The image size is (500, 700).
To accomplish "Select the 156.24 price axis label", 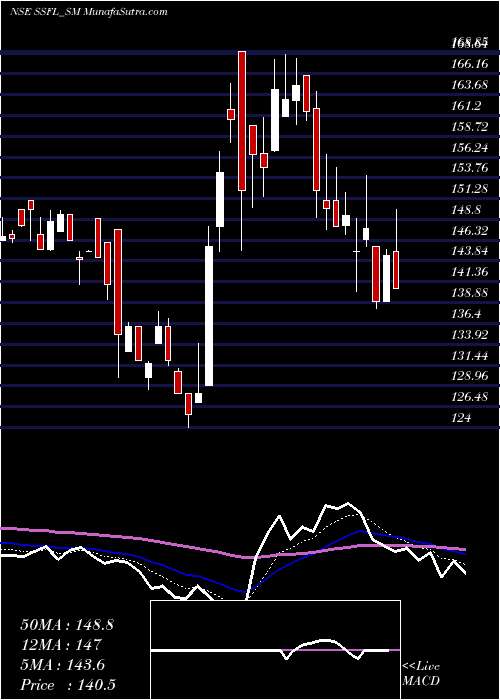I will [x=469, y=147].
